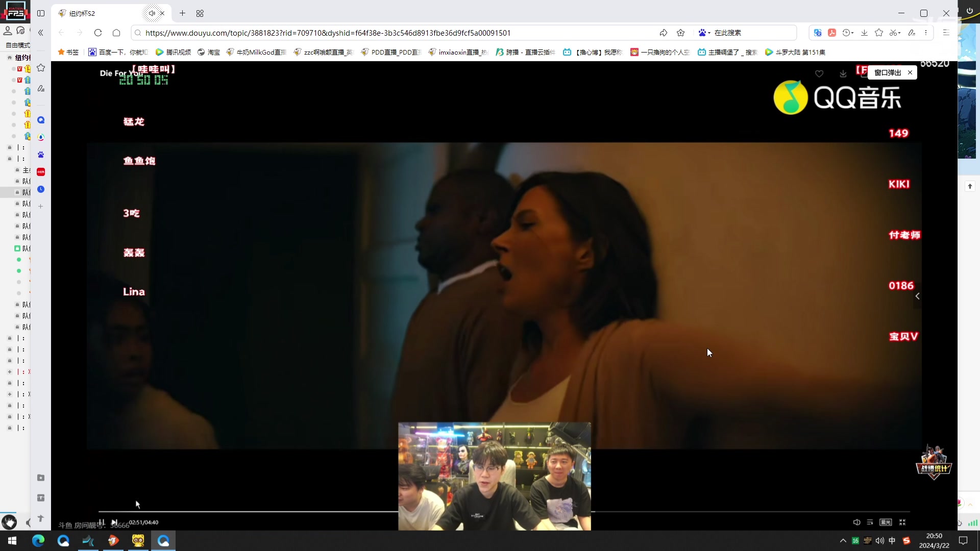Viewport: 980px width, 551px height.
Task: Toggle the player volume speaker
Action: pyautogui.click(x=857, y=522)
